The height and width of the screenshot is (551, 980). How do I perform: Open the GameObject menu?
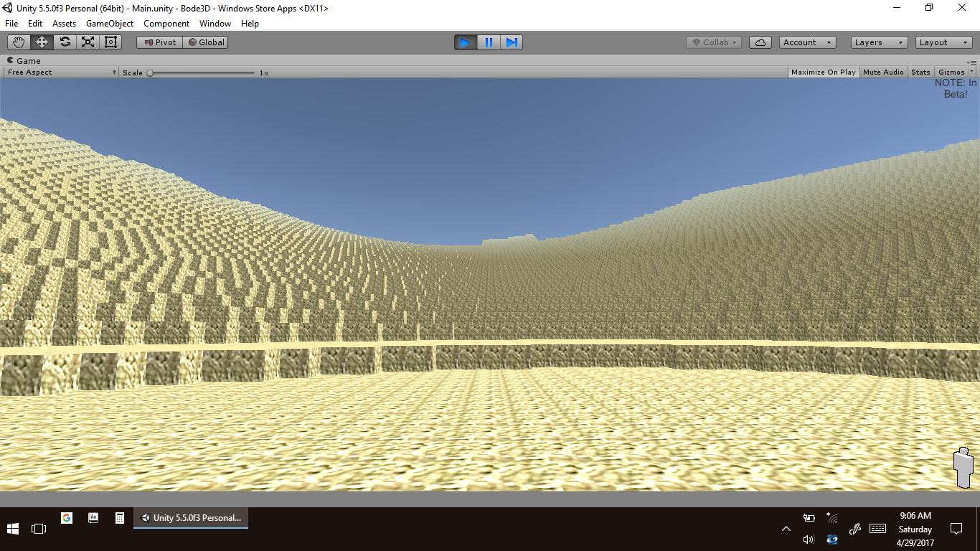110,24
